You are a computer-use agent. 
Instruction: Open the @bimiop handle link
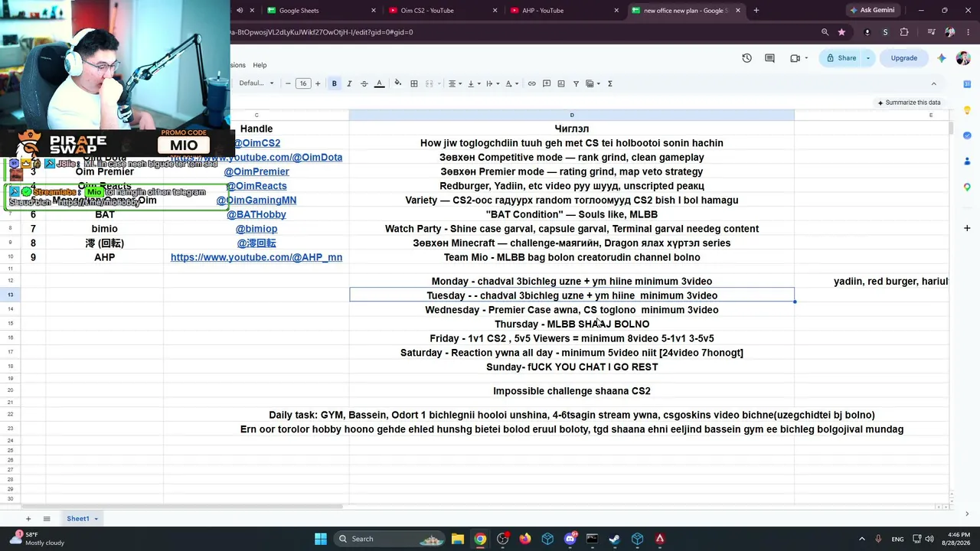pos(256,229)
